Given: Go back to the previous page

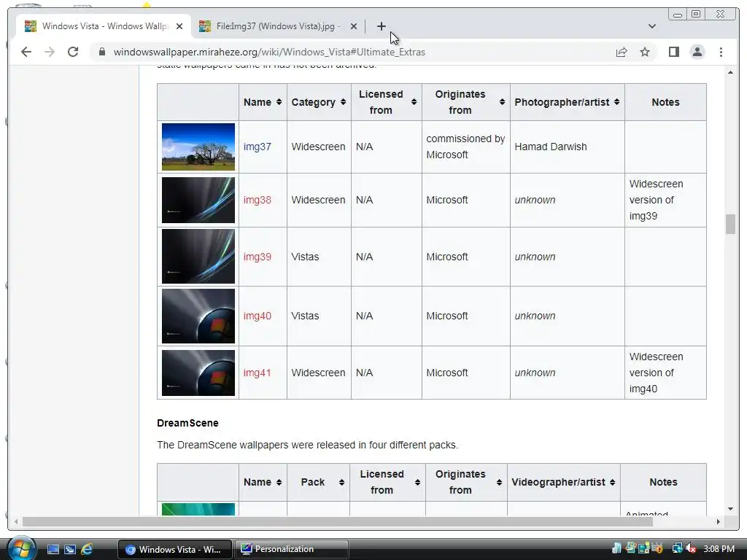Looking at the screenshot, I should [26, 52].
